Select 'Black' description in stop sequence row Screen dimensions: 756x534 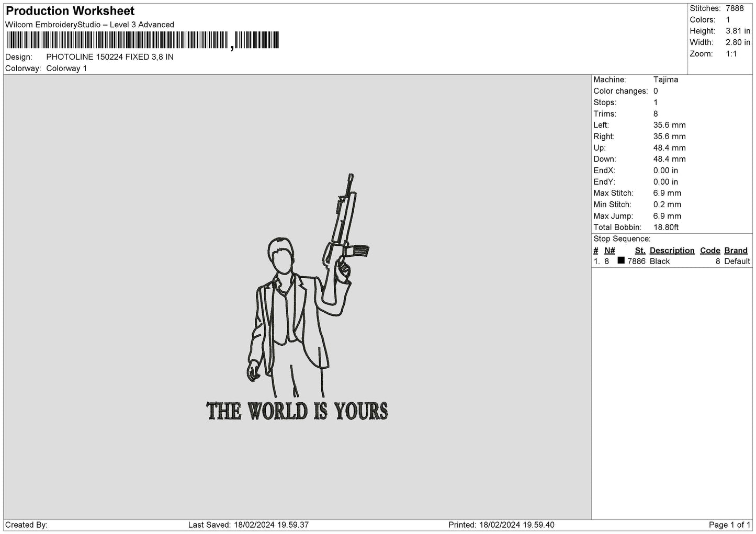tap(660, 262)
